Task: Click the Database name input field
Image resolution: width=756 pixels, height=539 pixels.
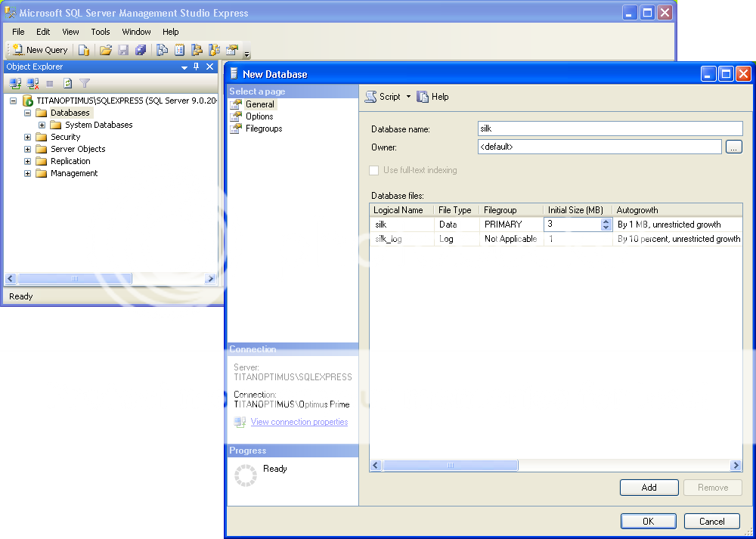Action: coord(610,129)
